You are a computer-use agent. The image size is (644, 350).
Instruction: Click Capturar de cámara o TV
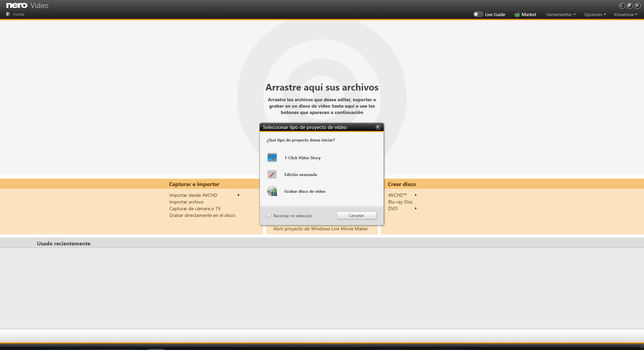click(195, 209)
